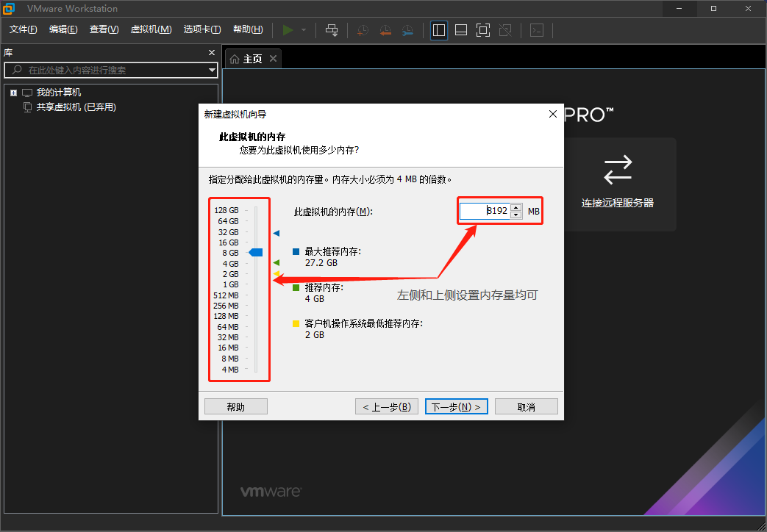Open the snapshot manager wrench icon
This screenshot has width=767, height=532.
pyautogui.click(x=407, y=30)
